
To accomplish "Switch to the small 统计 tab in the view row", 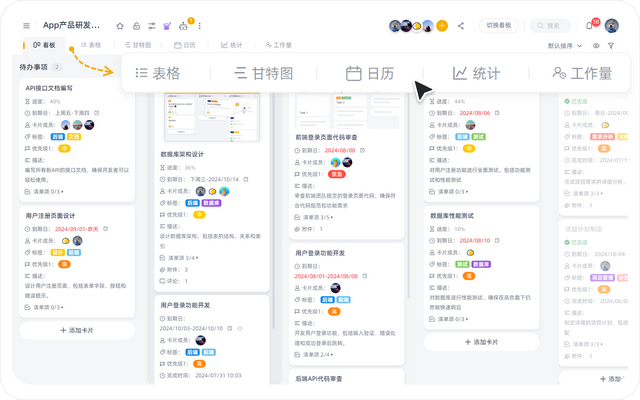I will click(x=231, y=45).
